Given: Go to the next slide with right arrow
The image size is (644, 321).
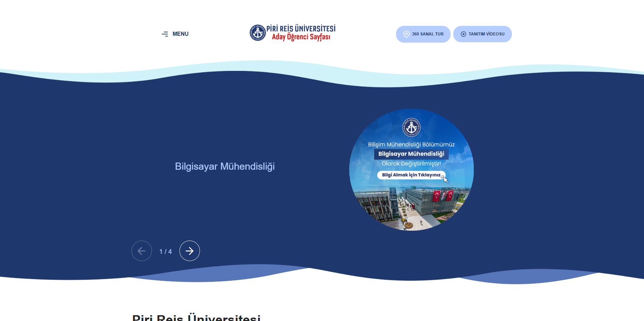Looking at the screenshot, I should (x=190, y=251).
